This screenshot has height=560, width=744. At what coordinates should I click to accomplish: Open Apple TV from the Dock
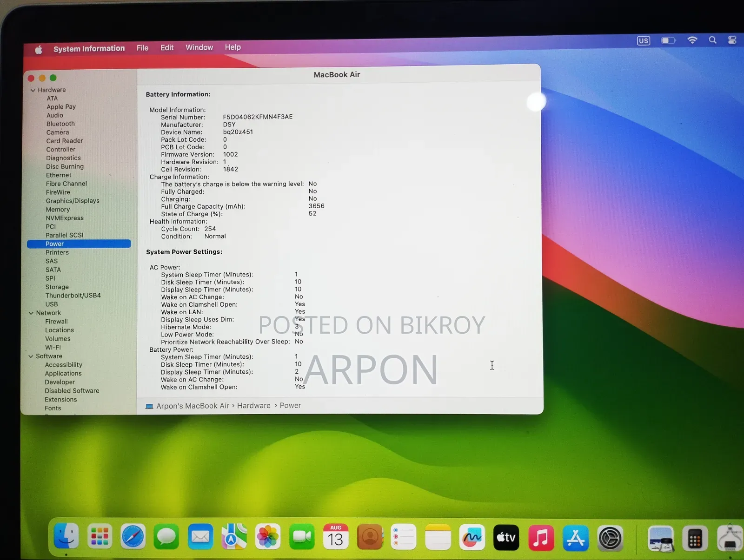506,538
